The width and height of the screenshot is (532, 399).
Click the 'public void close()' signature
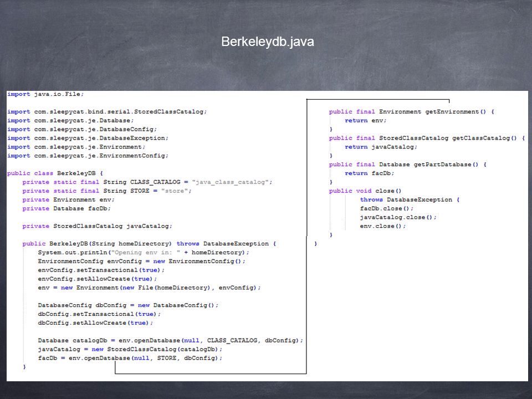point(365,191)
